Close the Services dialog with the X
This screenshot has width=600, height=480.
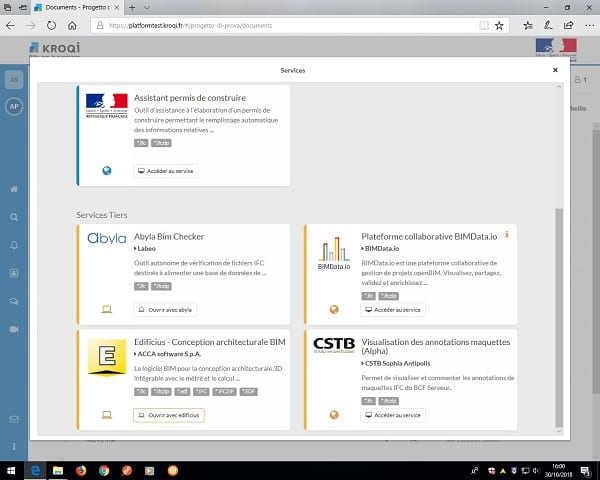[x=555, y=70]
